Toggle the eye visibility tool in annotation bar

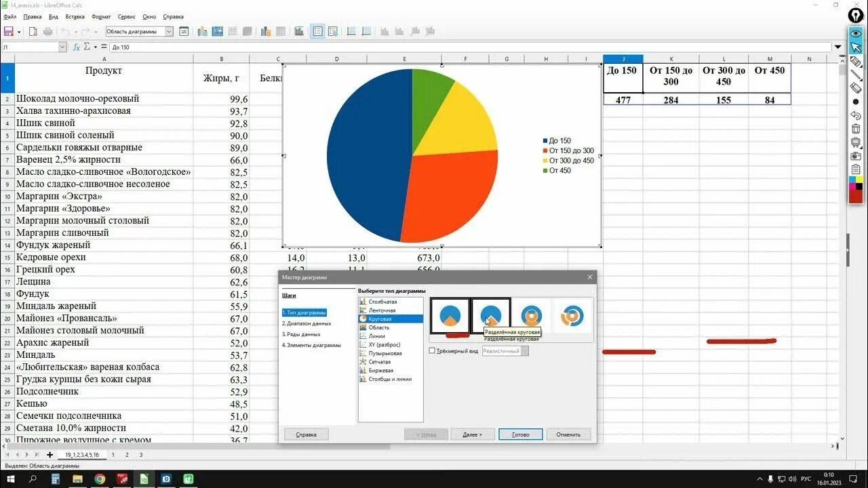(x=856, y=33)
